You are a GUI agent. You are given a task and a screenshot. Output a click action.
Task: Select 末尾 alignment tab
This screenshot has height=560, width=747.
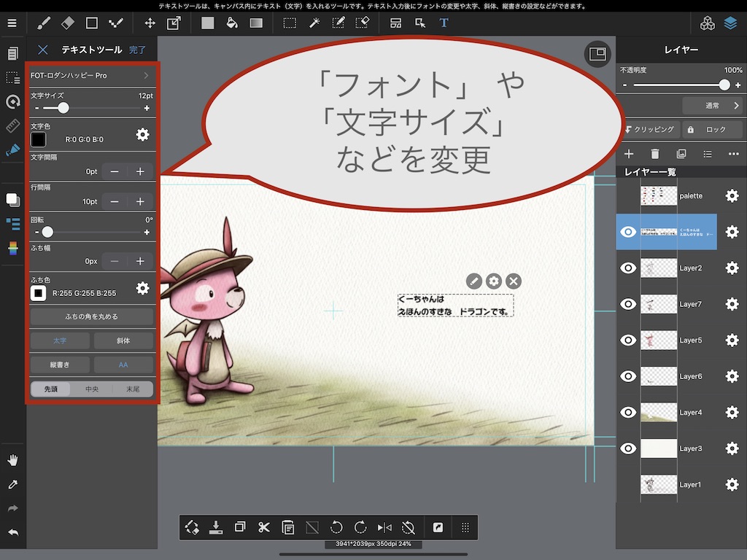point(132,389)
